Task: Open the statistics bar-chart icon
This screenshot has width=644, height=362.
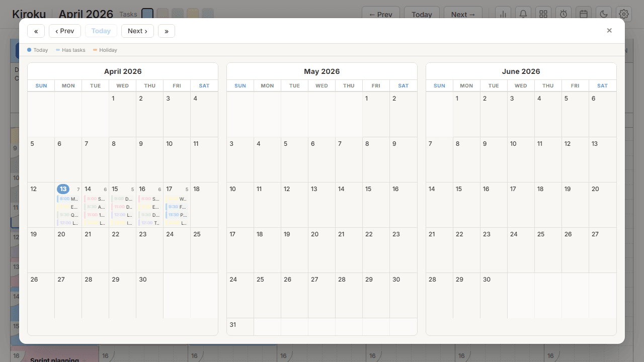Action: 503,14
